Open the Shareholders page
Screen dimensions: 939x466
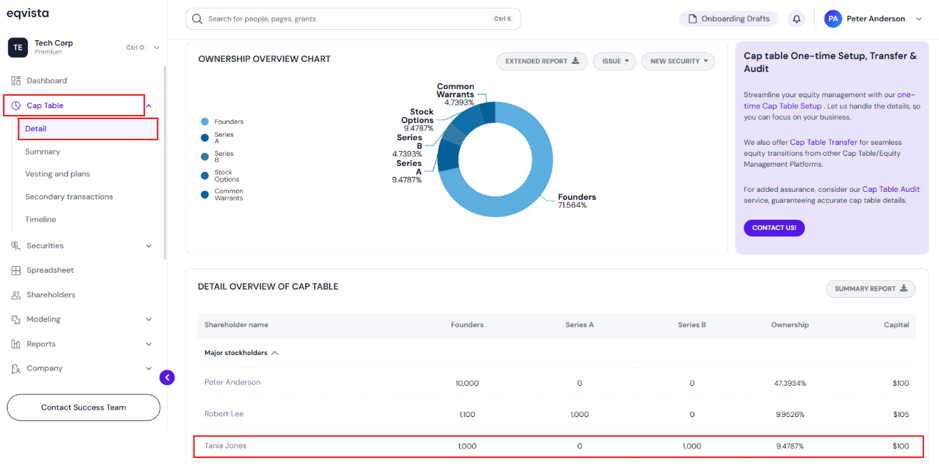click(x=51, y=295)
